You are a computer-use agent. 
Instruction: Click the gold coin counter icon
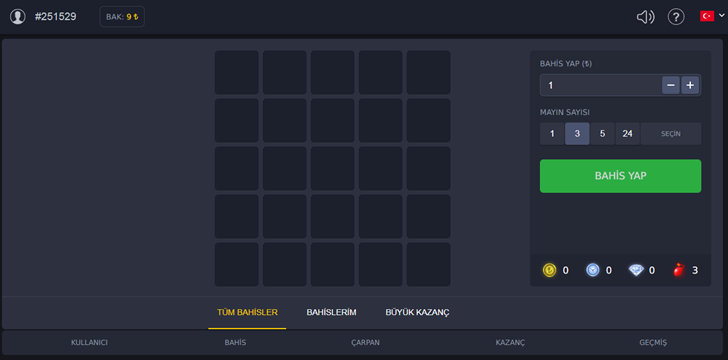[x=549, y=270]
